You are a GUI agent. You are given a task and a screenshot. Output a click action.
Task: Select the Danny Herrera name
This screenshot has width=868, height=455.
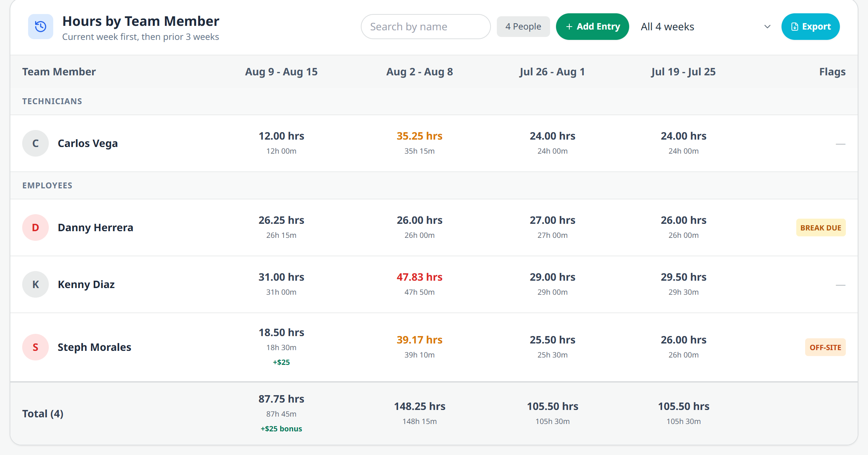95,227
